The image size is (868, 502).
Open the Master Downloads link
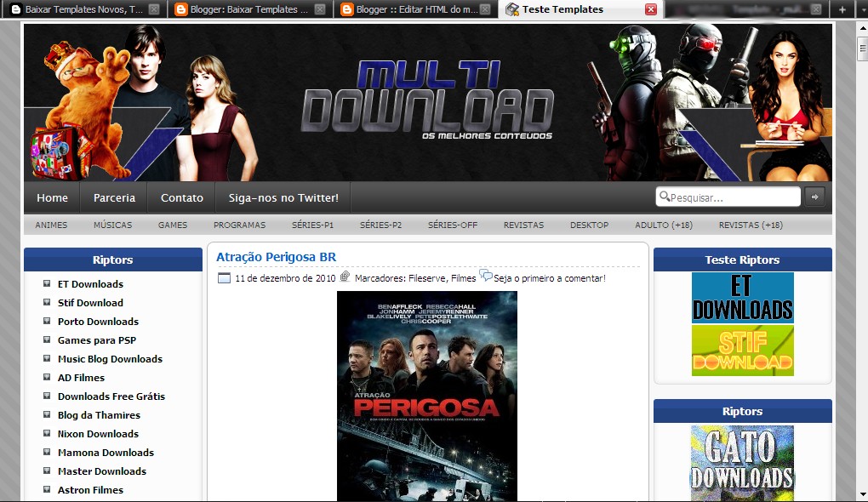click(x=102, y=471)
